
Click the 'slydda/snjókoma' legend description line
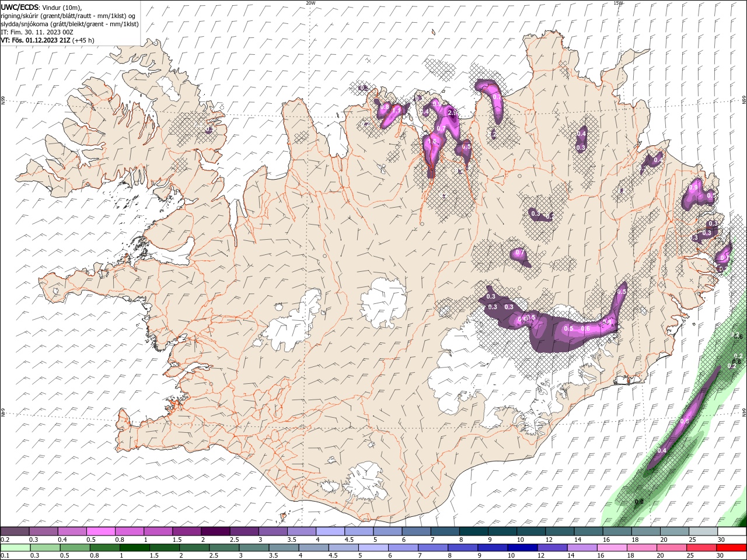[69, 24]
